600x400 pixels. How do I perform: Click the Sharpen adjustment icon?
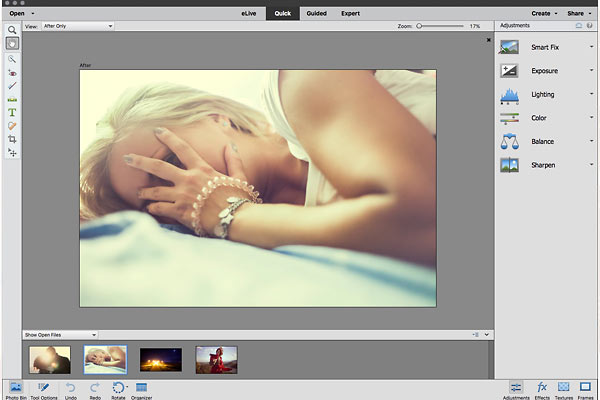point(509,165)
